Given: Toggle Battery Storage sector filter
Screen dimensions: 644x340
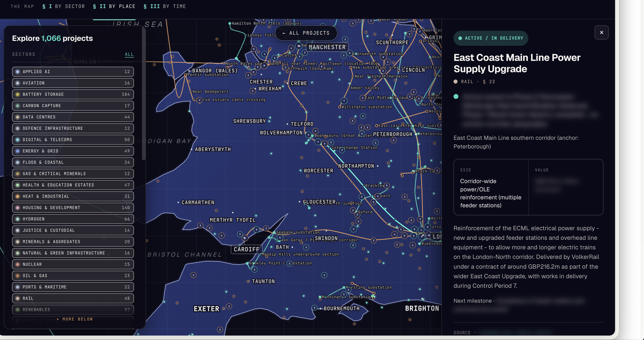Looking at the screenshot, I should (73, 94).
